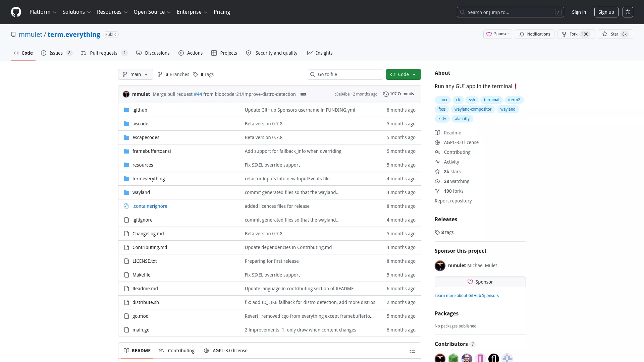
Task: Click the star icon next to 8k stars
Action: 437,172
